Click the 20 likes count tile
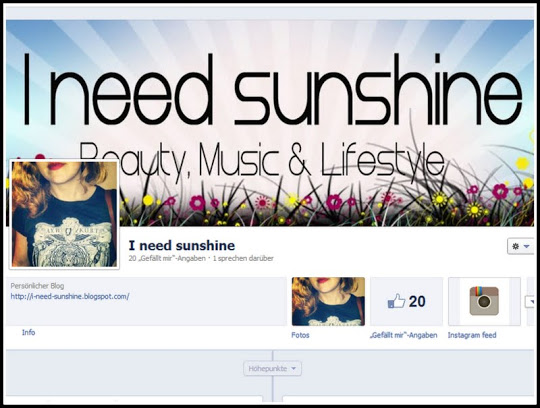The width and height of the screenshot is (540, 408). (x=406, y=301)
